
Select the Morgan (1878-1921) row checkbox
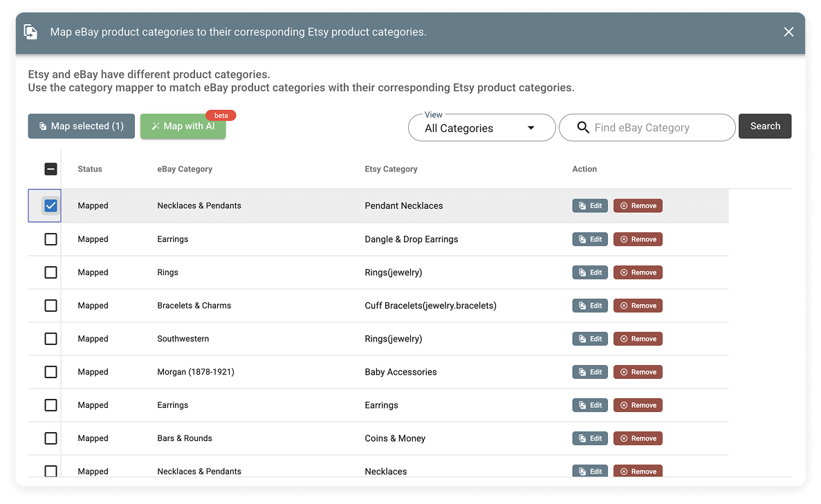pyautogui.click(x=50, y=372)
